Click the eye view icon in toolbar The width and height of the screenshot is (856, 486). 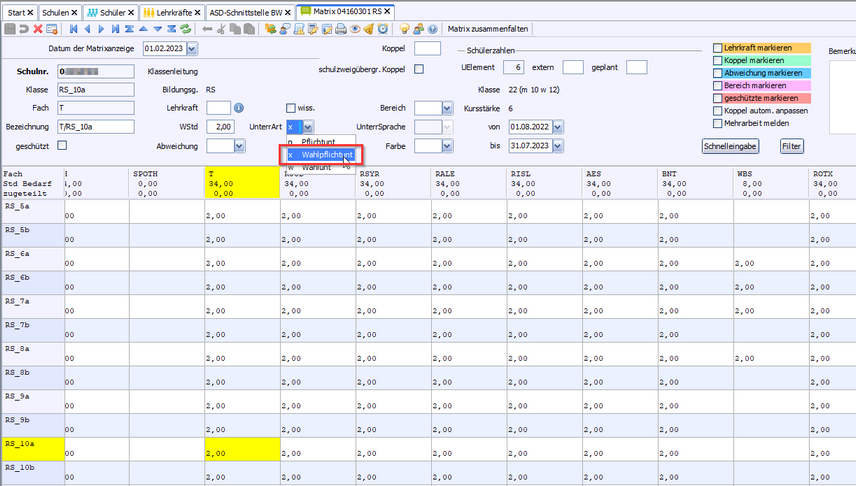355,29
